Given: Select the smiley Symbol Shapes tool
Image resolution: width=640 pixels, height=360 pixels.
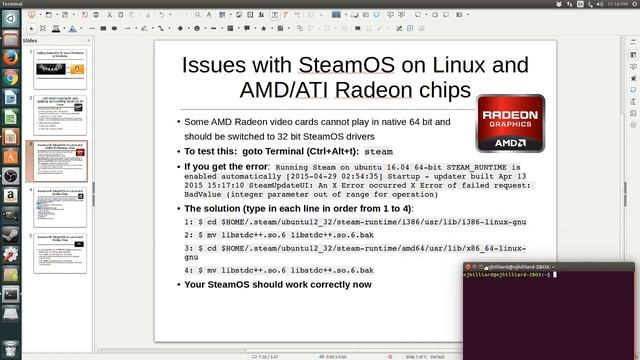Looking at the screenshot, I should (197, 28).
